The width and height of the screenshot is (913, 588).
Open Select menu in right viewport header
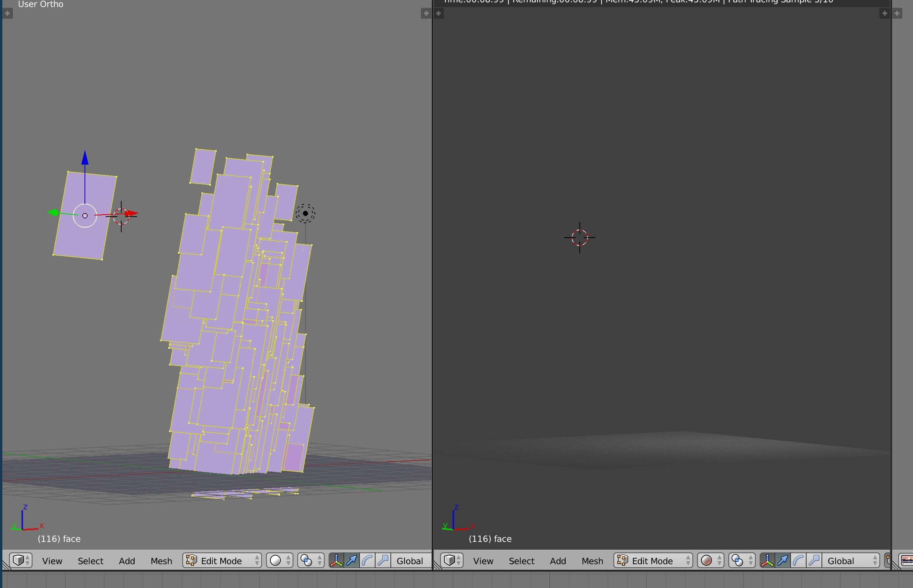(522, 561)
